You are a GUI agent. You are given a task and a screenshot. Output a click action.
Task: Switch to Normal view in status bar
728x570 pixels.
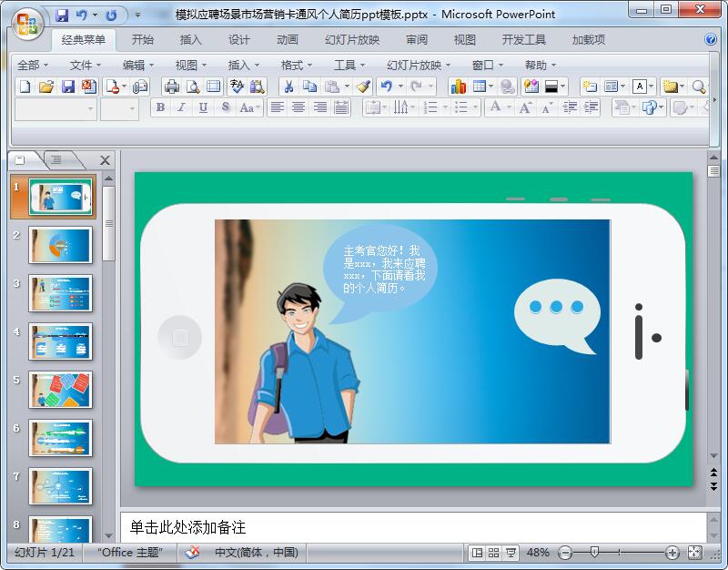tap(477, 553)
